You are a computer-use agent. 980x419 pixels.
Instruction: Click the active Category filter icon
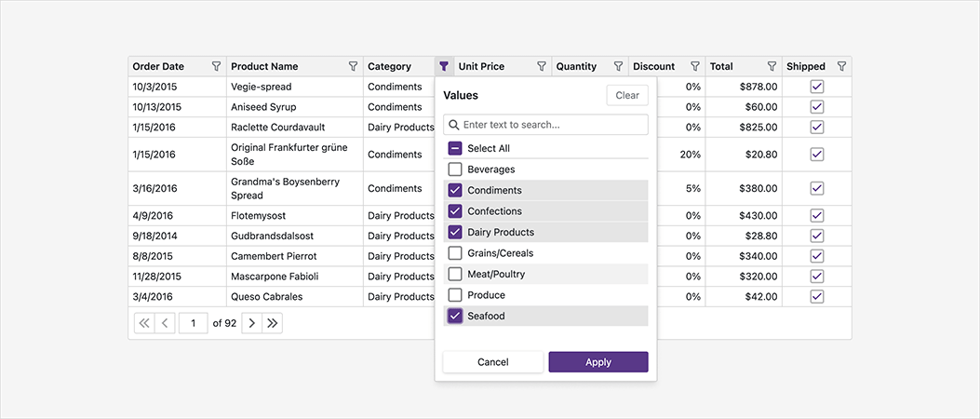click(444, 67)
